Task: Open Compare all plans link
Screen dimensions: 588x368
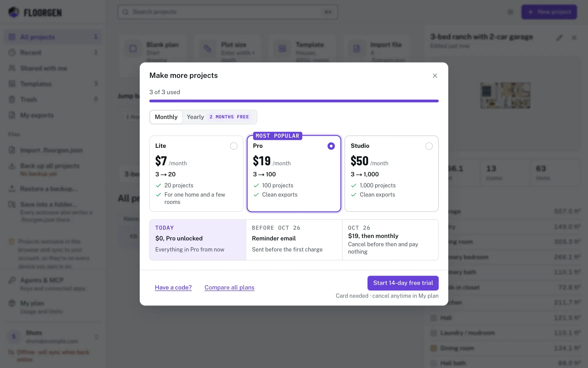Action: point(229,287)
